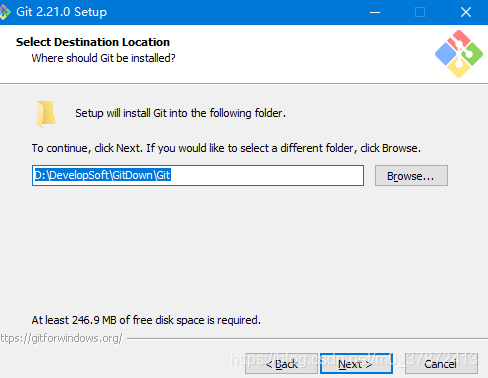Click 'Where should Git be installed?' text
This screenshot has width=488, height=378.
[103, 58]
